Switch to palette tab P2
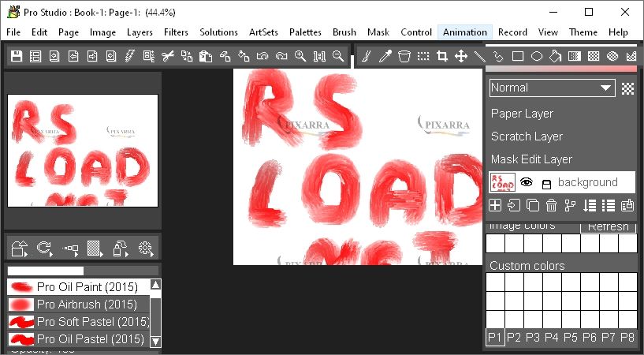Viewport: 644px width, 355px height. point(514,338)
